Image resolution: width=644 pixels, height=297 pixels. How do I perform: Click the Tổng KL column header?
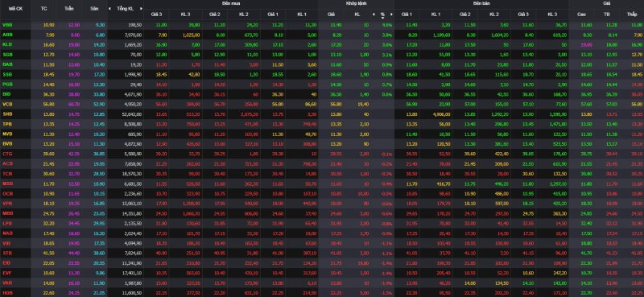(126, 8)
